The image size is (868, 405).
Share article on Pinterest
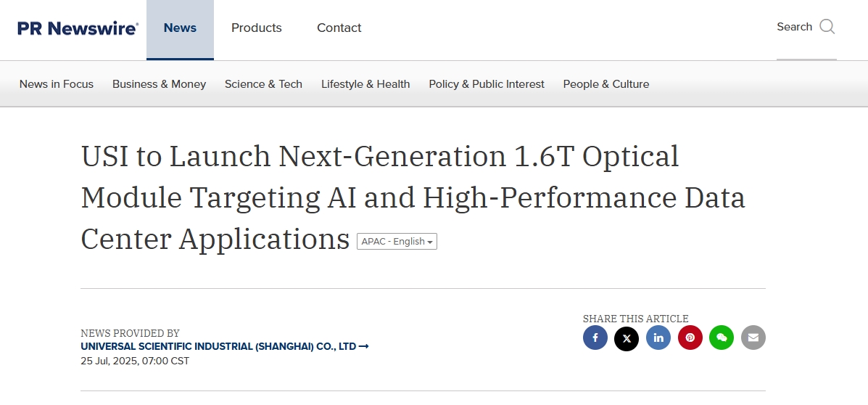pyautogui.click(x=690, y=337)
